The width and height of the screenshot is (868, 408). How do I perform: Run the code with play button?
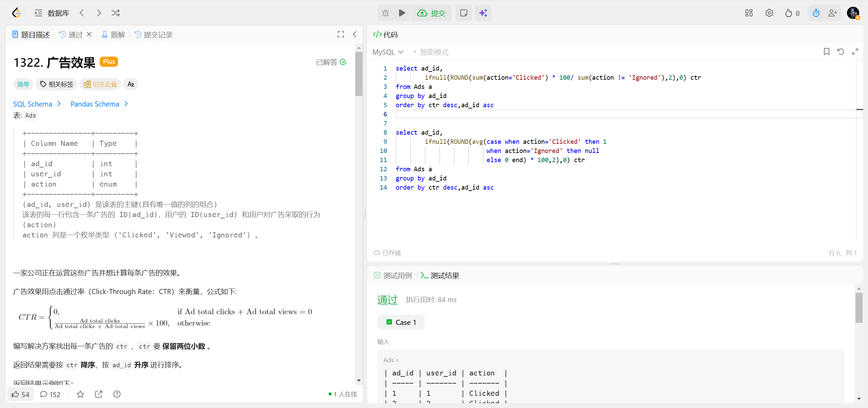point(402,13)
